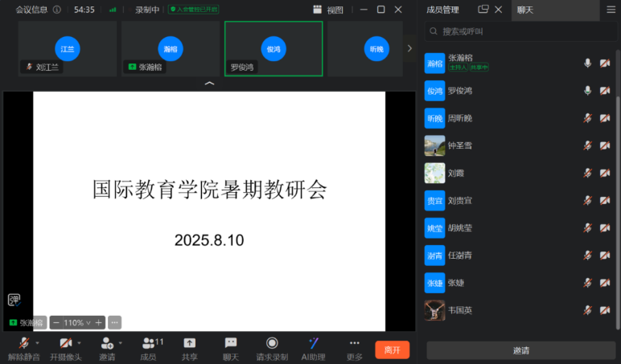The width and height of the screenshot is (621, 364).
Task: Click 钟圣雪's camera-off icon
Action: point(605,145)
